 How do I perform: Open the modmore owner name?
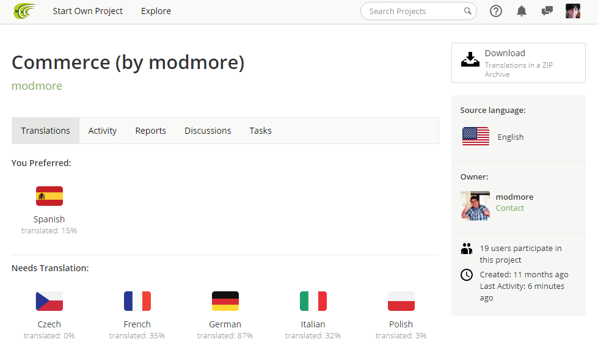click(x=514, y=197)
